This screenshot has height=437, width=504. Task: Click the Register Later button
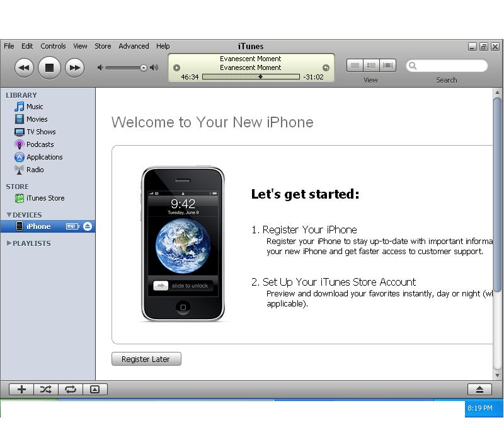(146, 359)
